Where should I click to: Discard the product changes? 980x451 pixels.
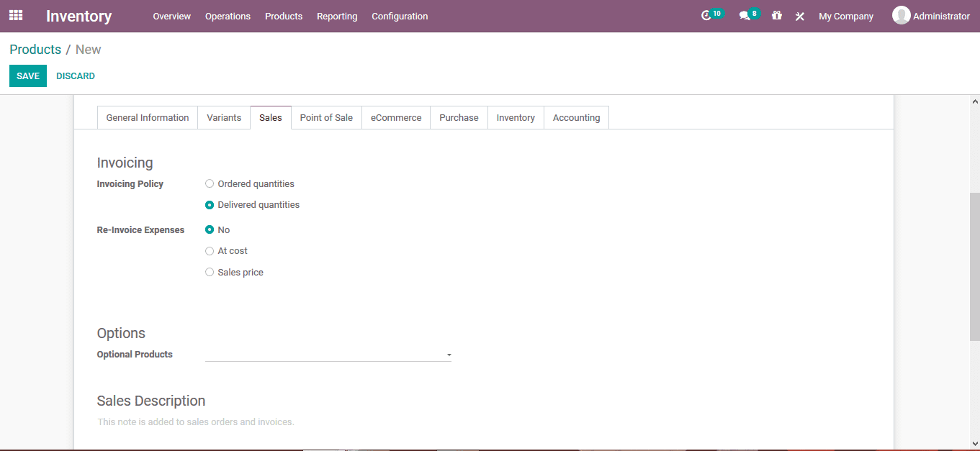(75, 76)
